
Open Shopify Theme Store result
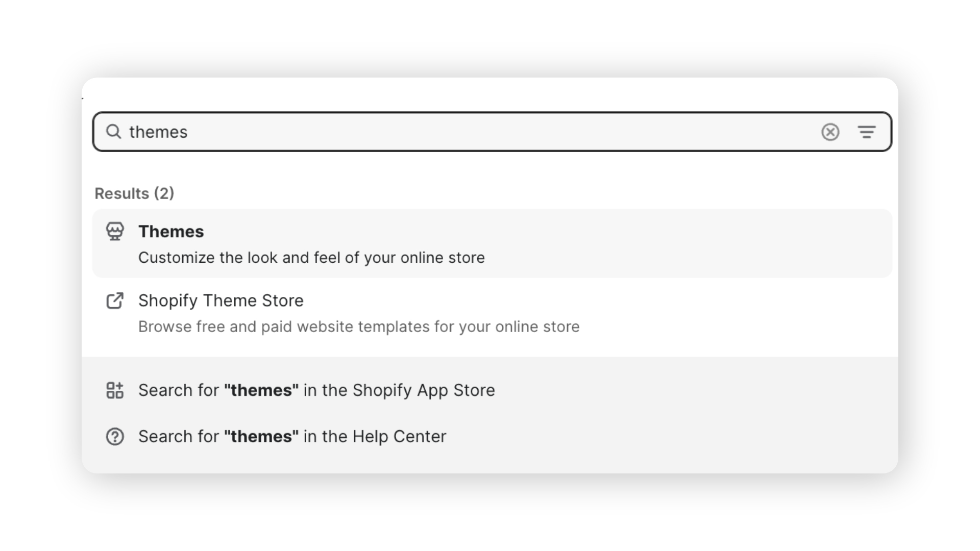492,313
